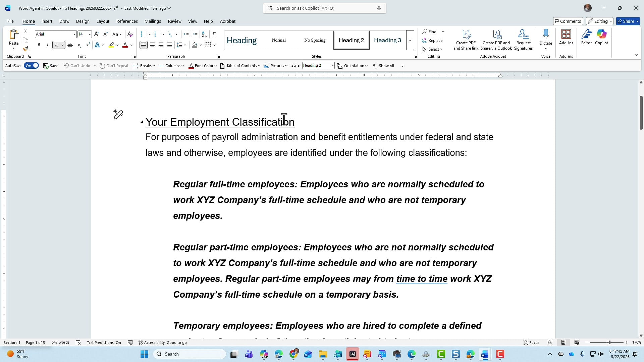Toggle AutoSave off
This screenshot has width=644, height=362.
point(32,65)
